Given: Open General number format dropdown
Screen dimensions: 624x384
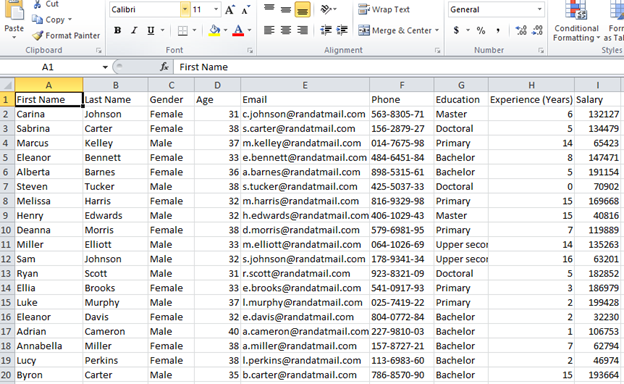Looking at the screenshot, I should point(540,9).
